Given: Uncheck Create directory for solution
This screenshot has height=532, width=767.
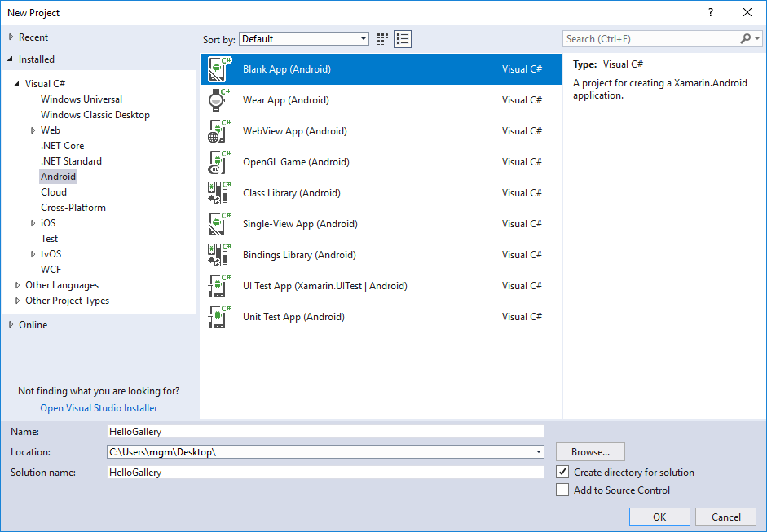Looking at the screenshot, I should (562, 473).
